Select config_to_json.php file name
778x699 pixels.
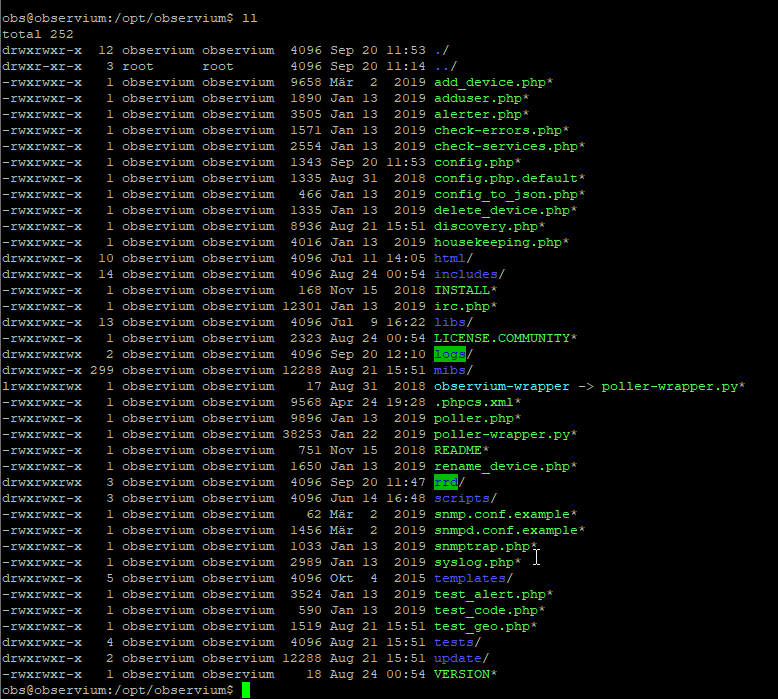click(x=506, y=194)
